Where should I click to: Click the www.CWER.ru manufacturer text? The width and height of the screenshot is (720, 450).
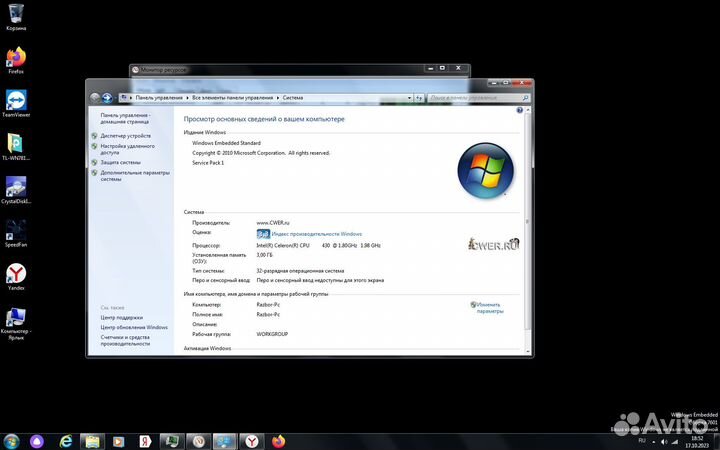[273, 223]
